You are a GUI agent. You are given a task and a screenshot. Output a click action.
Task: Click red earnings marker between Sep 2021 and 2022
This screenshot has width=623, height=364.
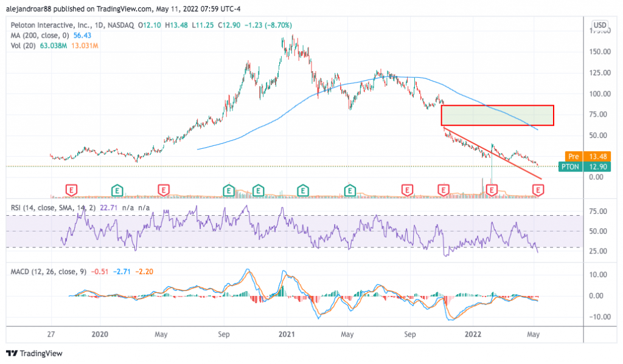coord(444,190)
